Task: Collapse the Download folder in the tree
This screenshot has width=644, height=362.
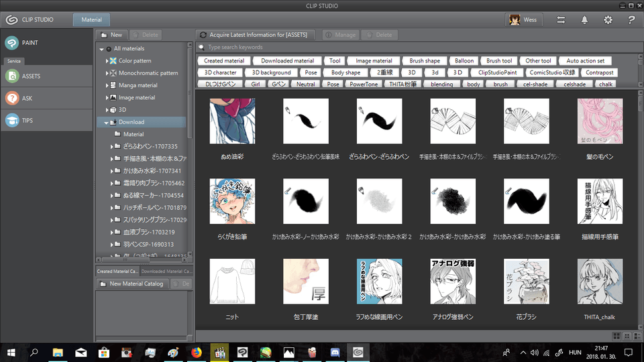Action: 107,123
